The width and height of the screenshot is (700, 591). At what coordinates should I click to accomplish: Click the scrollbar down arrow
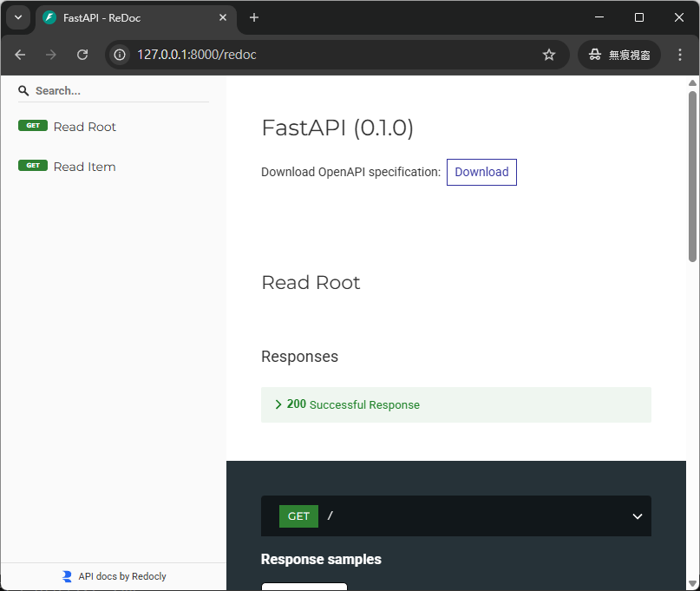(x=692, y=583)
